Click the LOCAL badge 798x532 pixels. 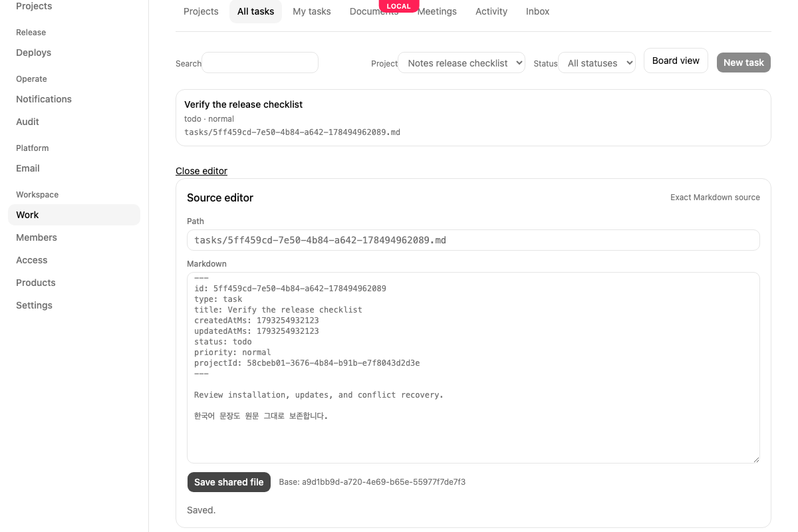399,6
